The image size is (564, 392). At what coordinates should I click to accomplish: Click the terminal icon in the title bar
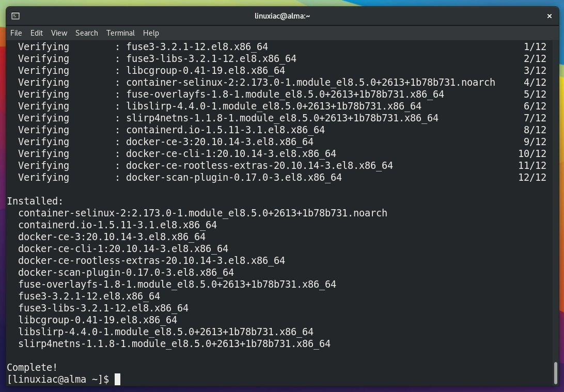(x=15, y=16)
